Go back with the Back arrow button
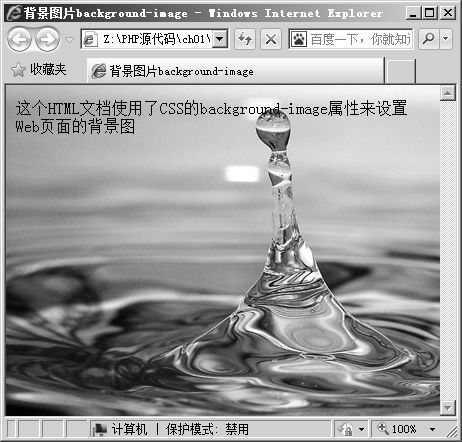The image size is (462, 442). pos(19,39)
